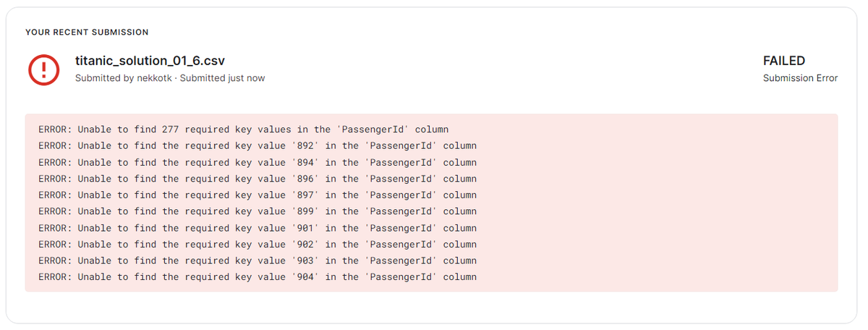This screenshot has height=330, width=868.
Task: Click the word 'ERROR:' on the first line
Action: pyautogui.click(x=55, y=130)
